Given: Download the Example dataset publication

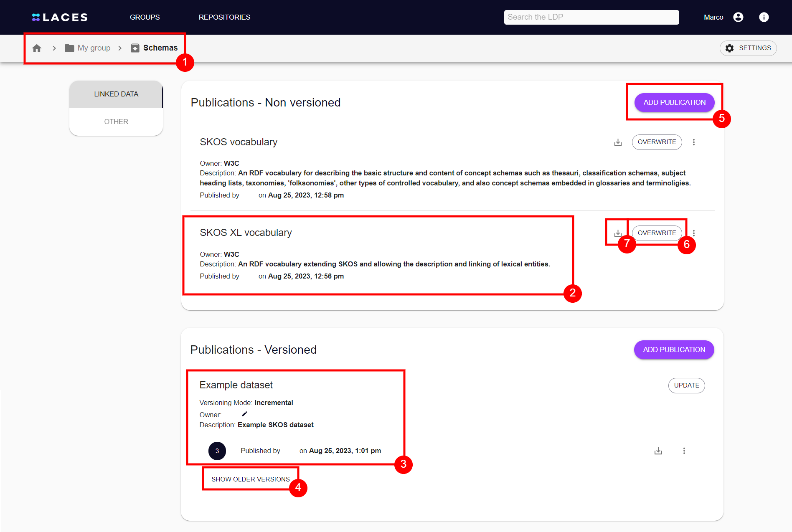Looking at the screenshot, I should (658, 451).
